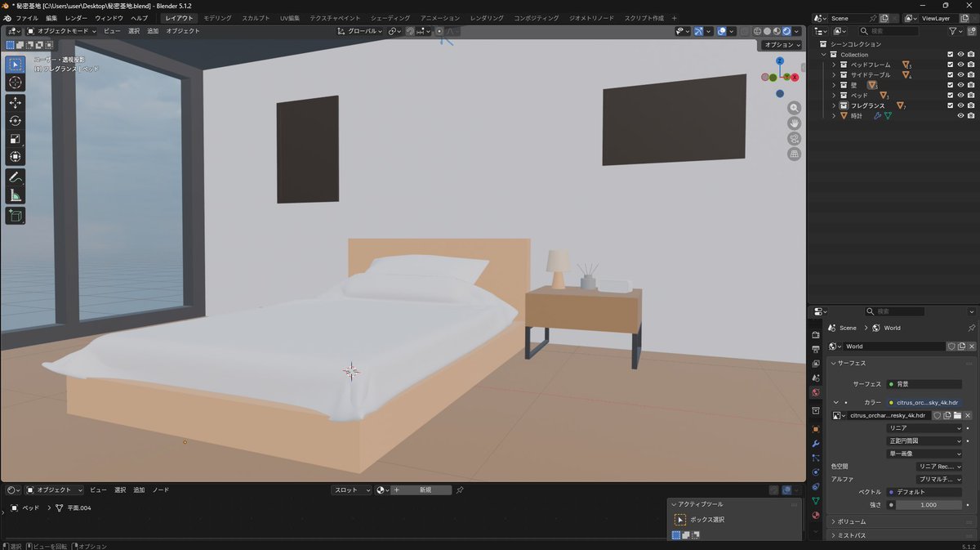980x550 pixels.
Task: Hide ベッド collection with eye icon
Action: (960, 96)
